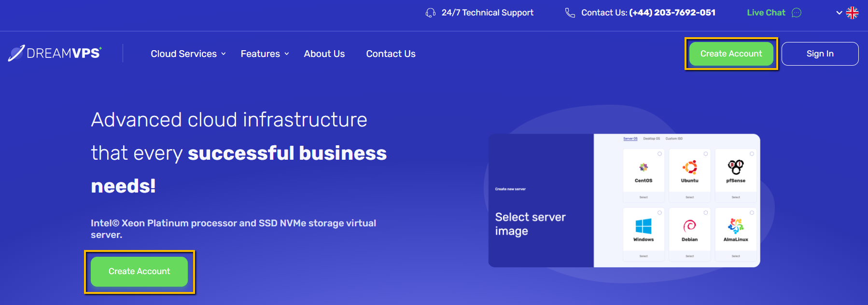The width and height of the screenshot is (868, 305).
Task: Click the "needs!" heading word
Action: pos(123,186)
